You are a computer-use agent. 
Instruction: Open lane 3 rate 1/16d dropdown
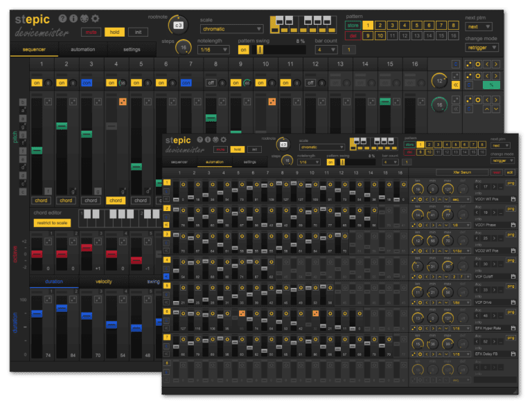pos(461,251)
